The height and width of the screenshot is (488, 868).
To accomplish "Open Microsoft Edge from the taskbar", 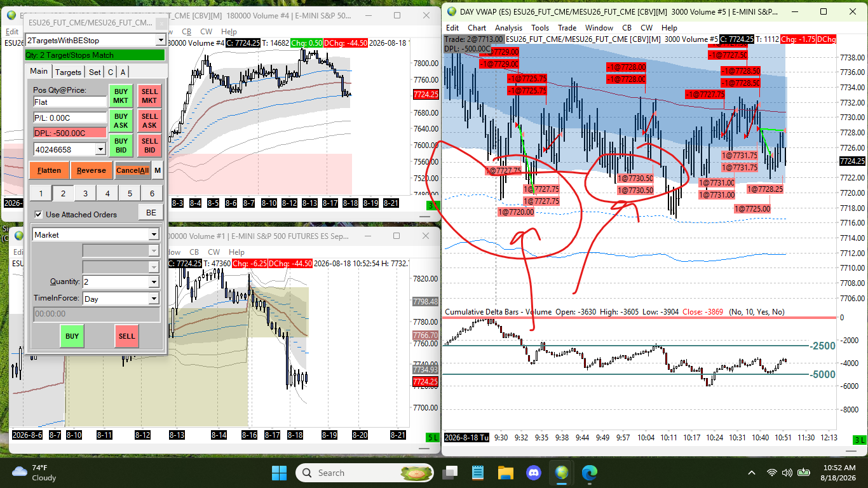I will click(590, 473).
